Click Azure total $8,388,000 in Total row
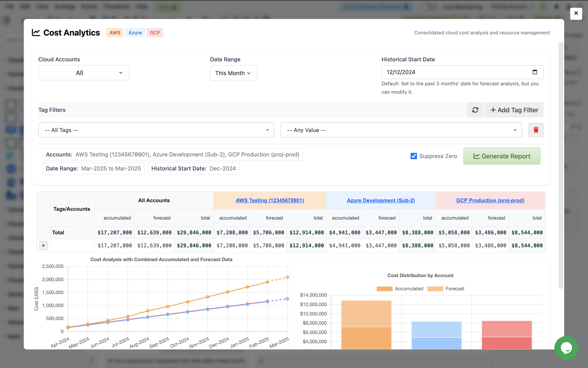Screen dimensions: 588x368 417,232
